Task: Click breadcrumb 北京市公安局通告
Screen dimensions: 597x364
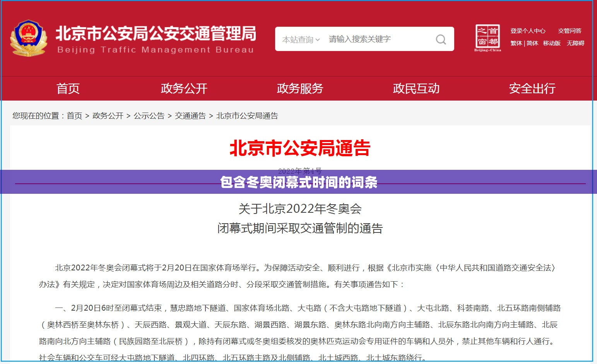Action: tap(247, 116)
